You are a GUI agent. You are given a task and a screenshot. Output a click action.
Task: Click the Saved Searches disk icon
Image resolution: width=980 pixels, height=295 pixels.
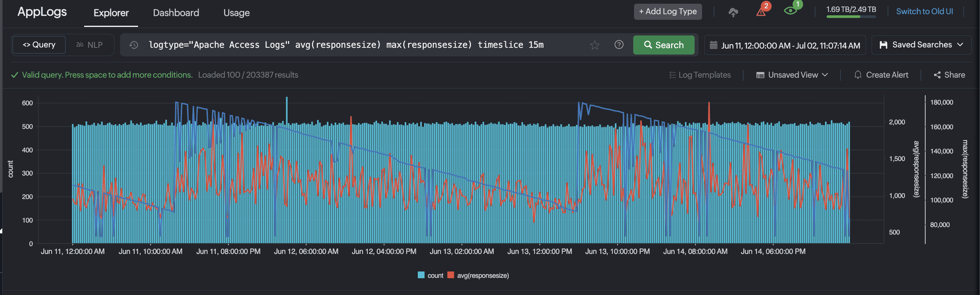pos(883,45)
